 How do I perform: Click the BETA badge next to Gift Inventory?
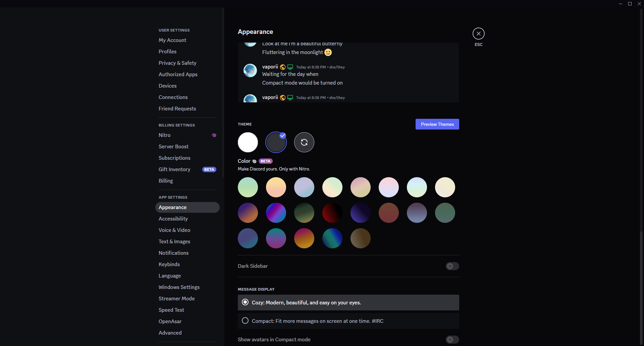[x=209, y=169]
